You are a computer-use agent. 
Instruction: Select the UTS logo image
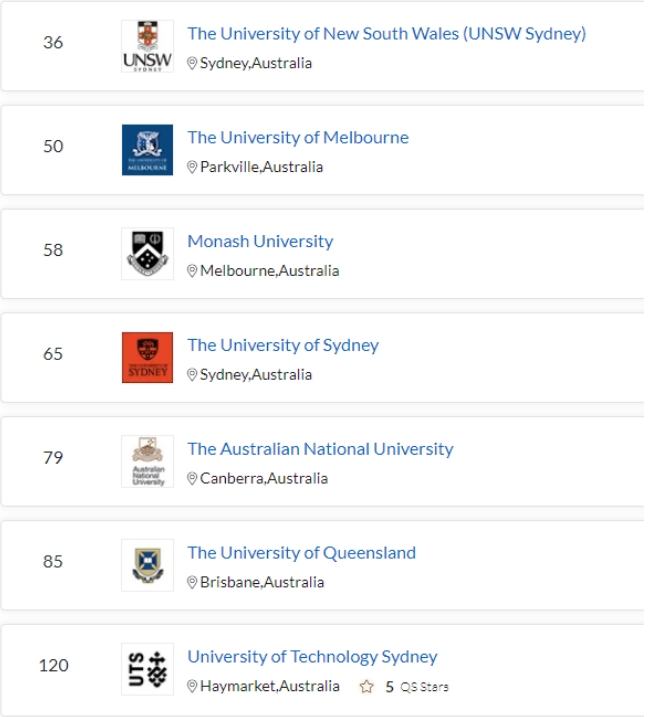pyautogui.click(x=147, y=669)
